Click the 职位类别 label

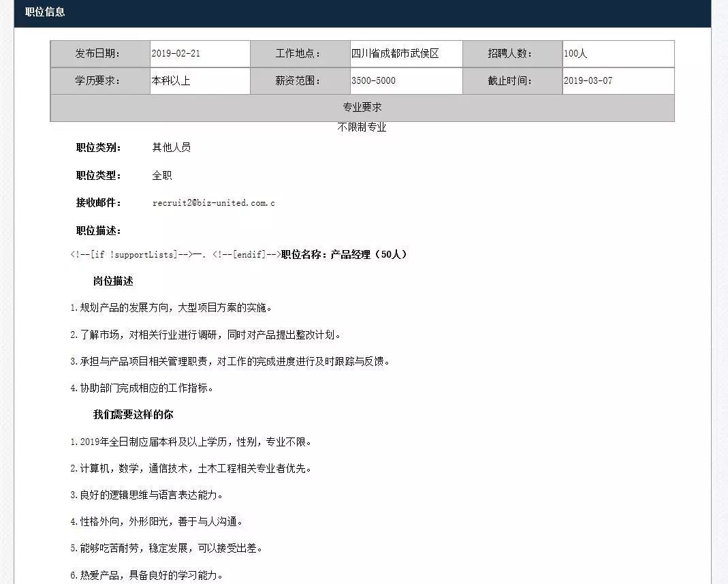(x=99, y=148)
